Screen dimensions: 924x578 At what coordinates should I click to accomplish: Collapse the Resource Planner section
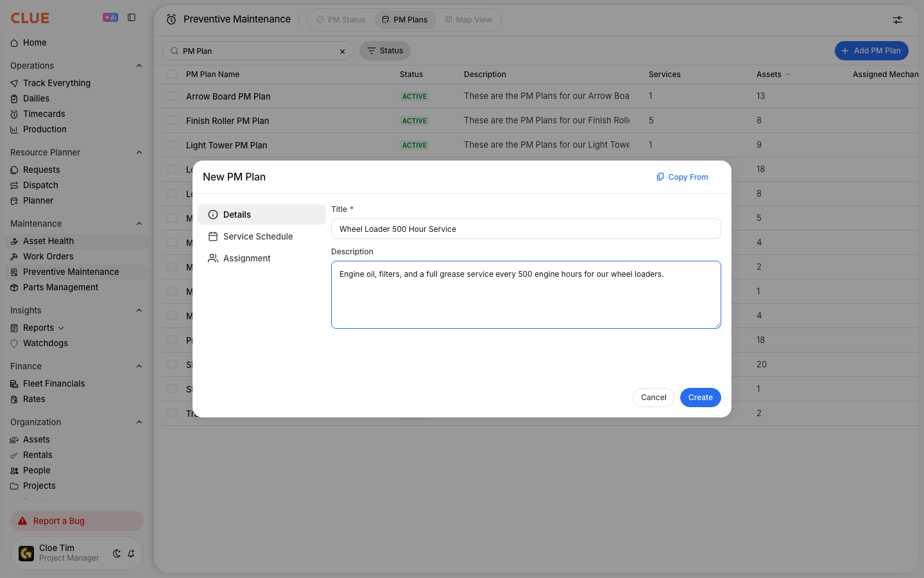[139, 152]
